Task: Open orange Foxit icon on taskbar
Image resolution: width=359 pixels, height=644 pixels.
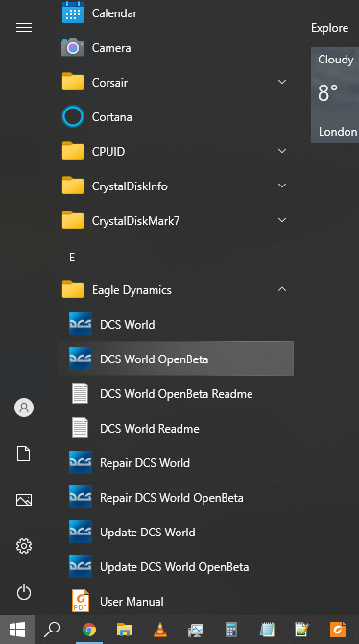Action: pyautogui.click(x=338, y=630)
